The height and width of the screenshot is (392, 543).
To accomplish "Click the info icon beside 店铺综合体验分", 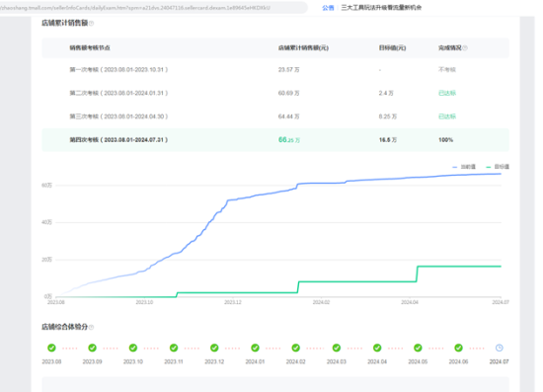I will pos(92,327).
